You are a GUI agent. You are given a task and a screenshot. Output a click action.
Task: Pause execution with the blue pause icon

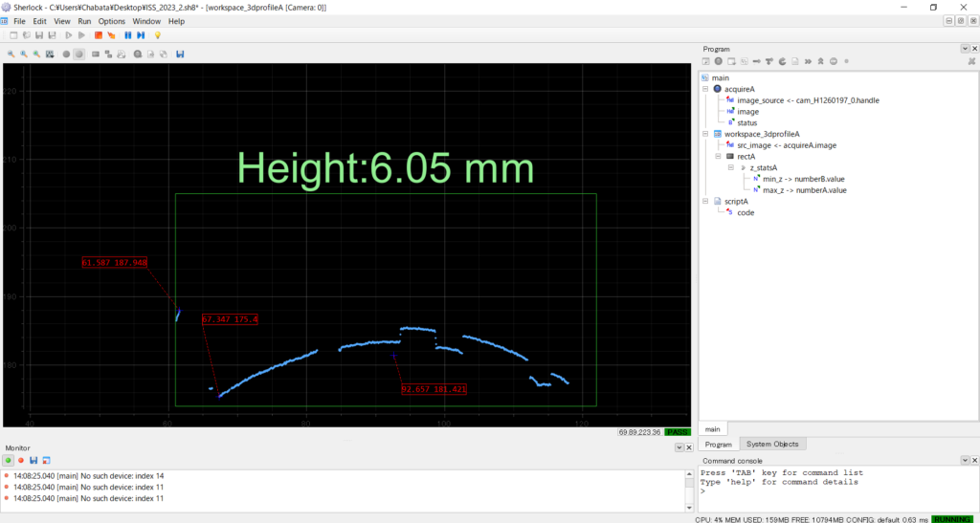pyautogui.click(x=128, y=35)
